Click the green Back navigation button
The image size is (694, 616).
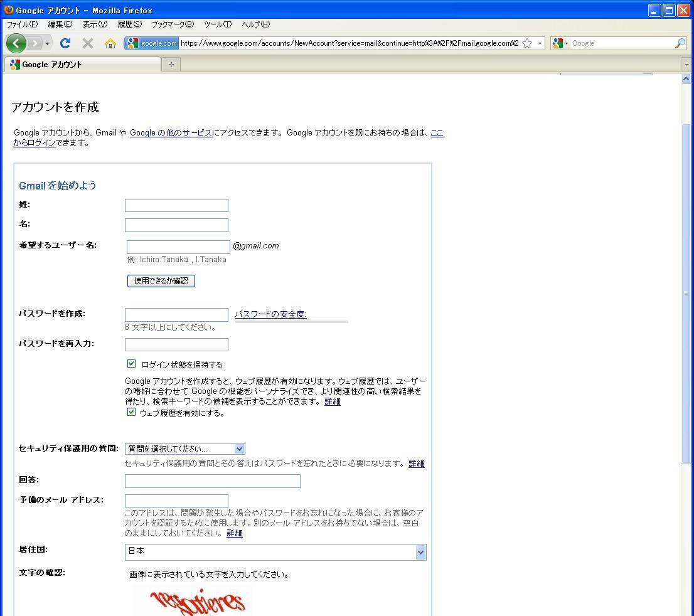[16, 43]
